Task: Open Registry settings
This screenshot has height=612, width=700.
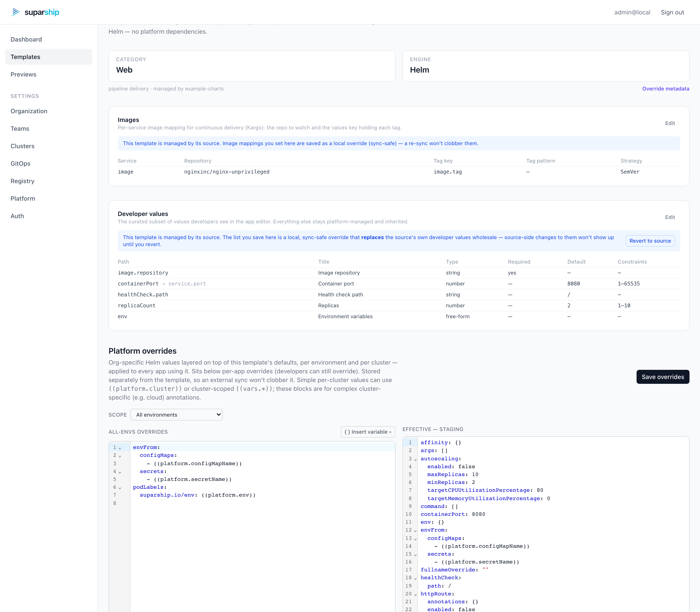Action: click(49, 181)
